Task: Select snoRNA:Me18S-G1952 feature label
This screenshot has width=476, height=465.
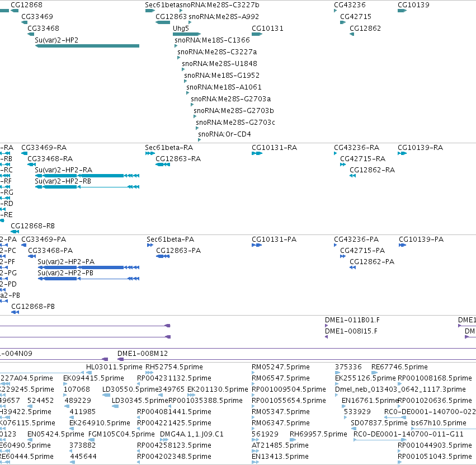Action: 222,76
